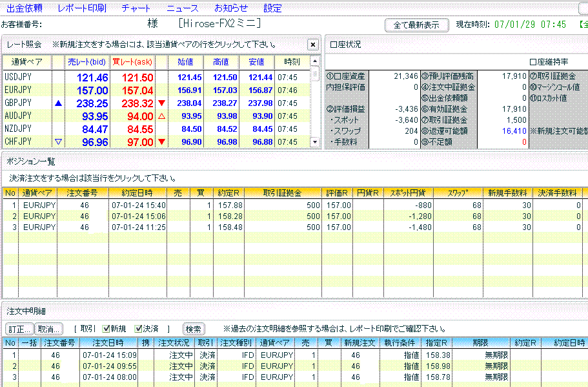This screenshot has height=387, width=588.
Task: Select the AUDJPY currency pair row
Action: (x=156, y=116)
